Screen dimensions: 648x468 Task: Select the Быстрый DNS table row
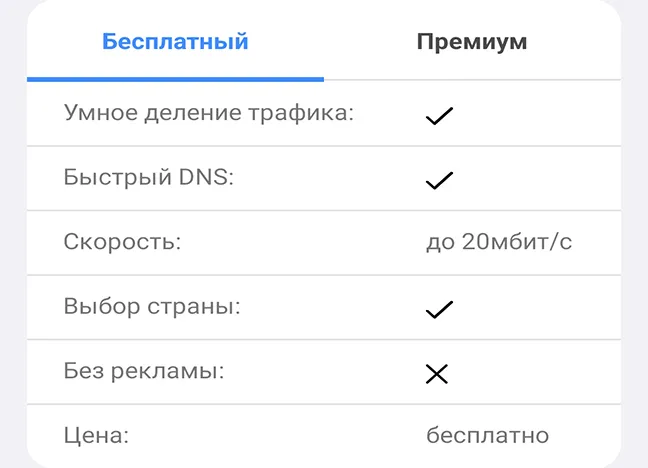(324, 178)
